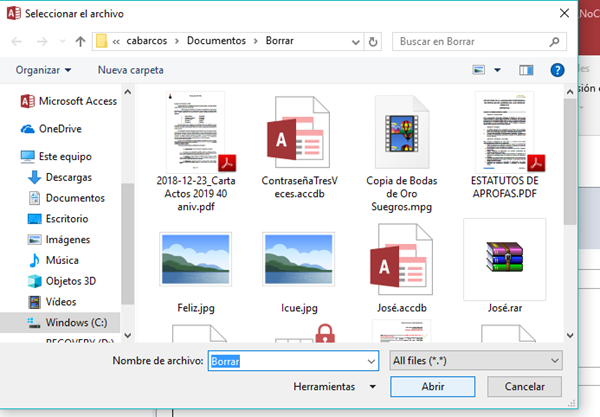Select 2018-12-23_Carta Actos 2019 40 aniv.pdf
Viewport: 600px width, 417px height.
coord(196,152)
